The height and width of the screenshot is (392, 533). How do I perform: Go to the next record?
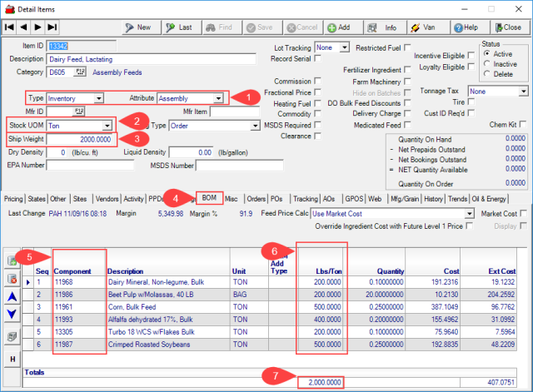pyautogui.click(x=37, y=27)
